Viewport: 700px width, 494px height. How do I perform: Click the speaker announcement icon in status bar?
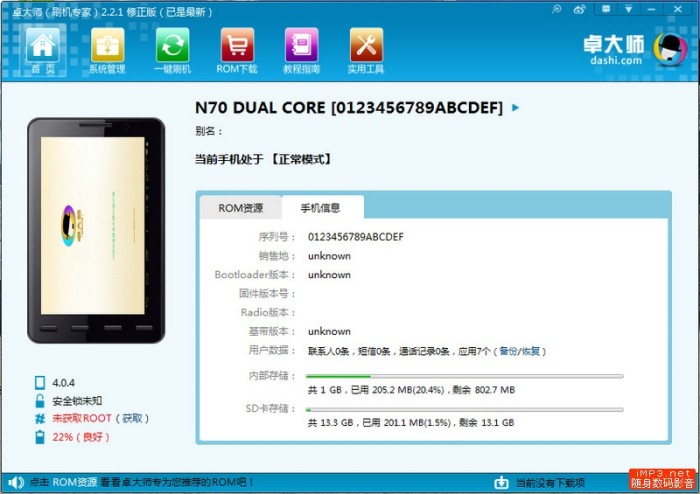pyautogui.click(x=16, y=482)
